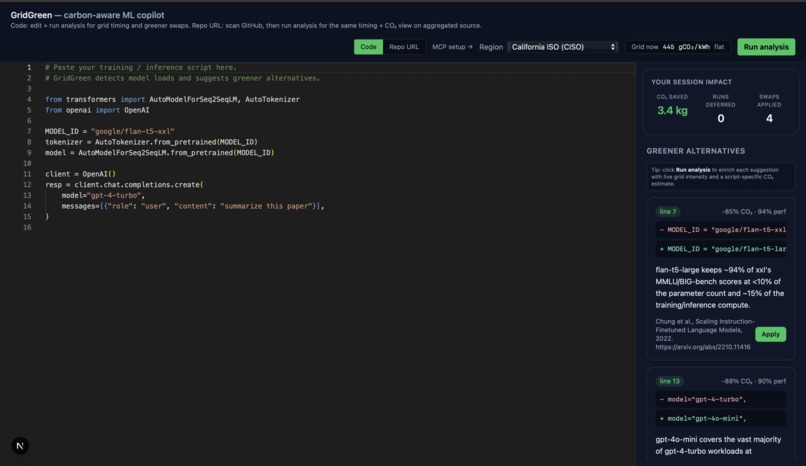Viewport: 806px width, 466px height.
Task: Click the Runs deferred value 0
Action: pyautogui.click(x=721, y=119)
